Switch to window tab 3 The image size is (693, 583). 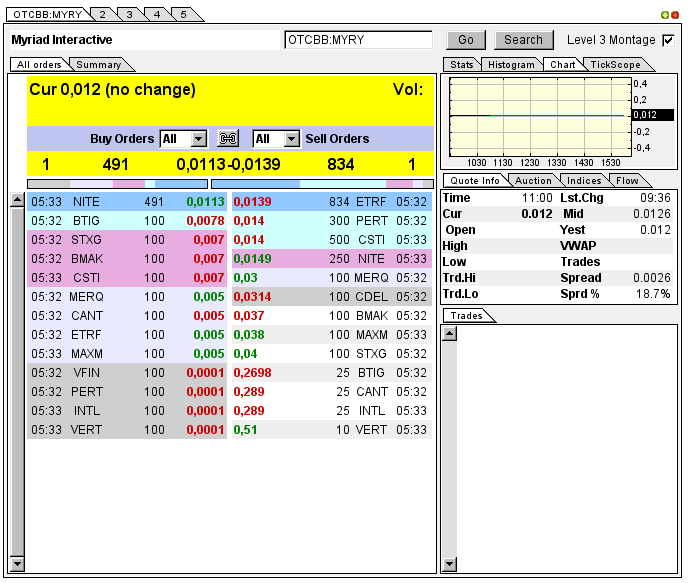129,15
